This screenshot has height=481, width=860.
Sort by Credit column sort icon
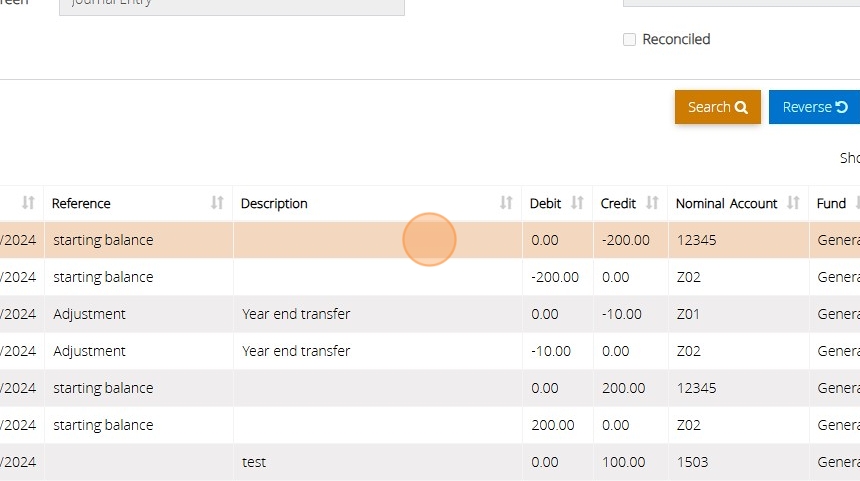tap(652, 203)
